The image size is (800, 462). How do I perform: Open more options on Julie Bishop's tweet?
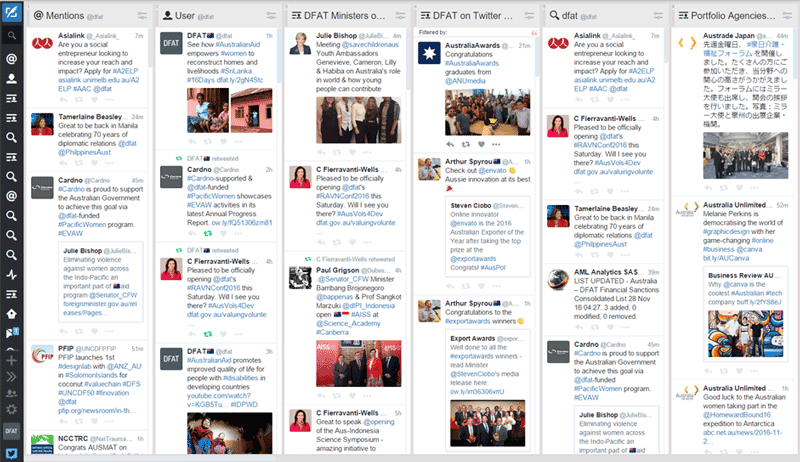click(367, 152)
